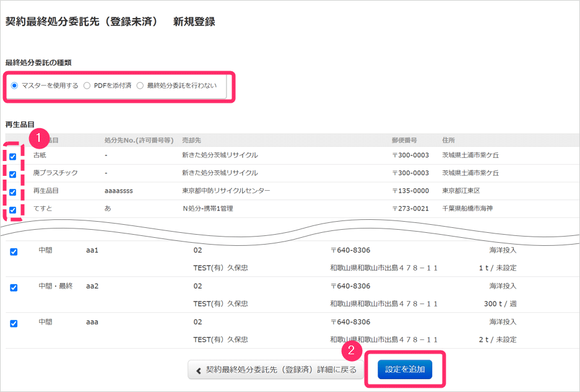
Task: Uncheck the aaa row checkbox
Action: (14, 323)
